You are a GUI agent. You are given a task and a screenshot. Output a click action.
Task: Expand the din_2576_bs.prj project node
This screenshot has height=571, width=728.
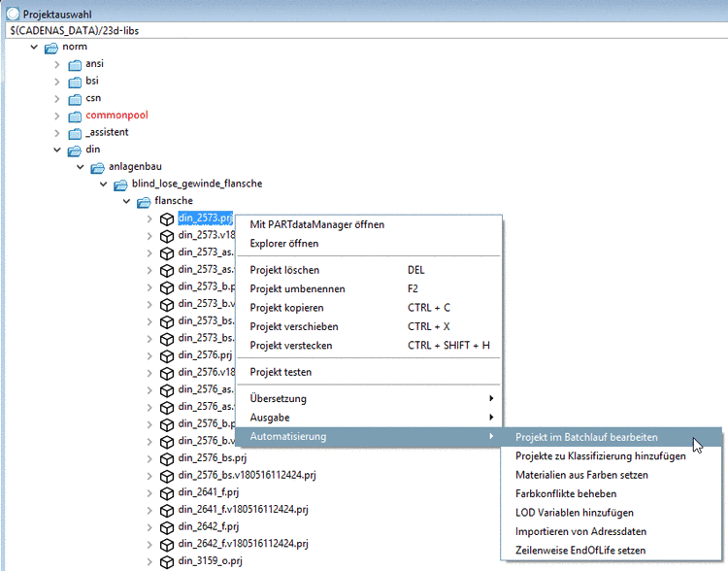click(x=149, y=459)
